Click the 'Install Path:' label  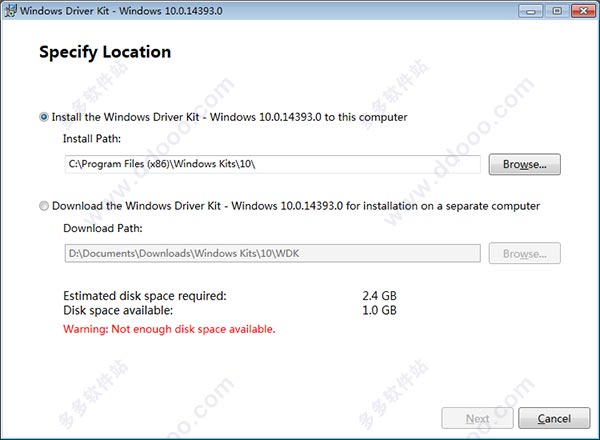(x=92, y=139)
